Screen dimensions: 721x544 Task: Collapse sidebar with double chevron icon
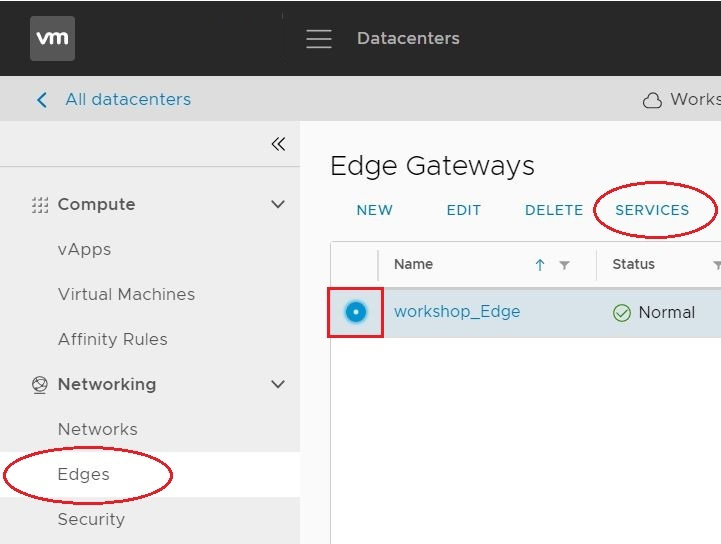pyautogui.click(x=278, y=144)
